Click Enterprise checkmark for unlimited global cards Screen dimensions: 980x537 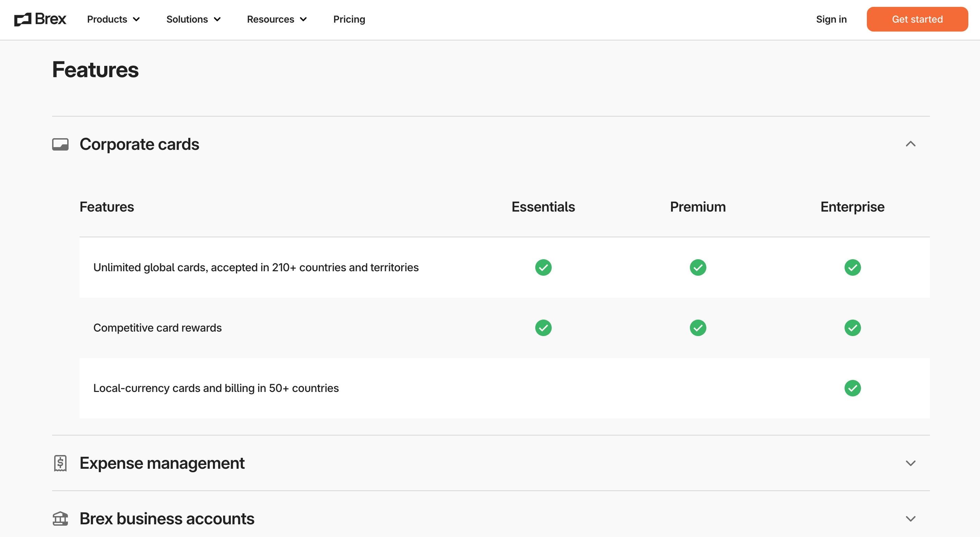(853, 267)
